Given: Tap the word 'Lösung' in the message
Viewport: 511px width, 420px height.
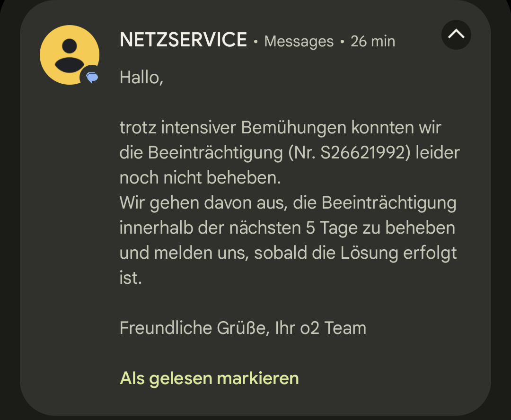Looking at the screenshot, I should [370, 253].
